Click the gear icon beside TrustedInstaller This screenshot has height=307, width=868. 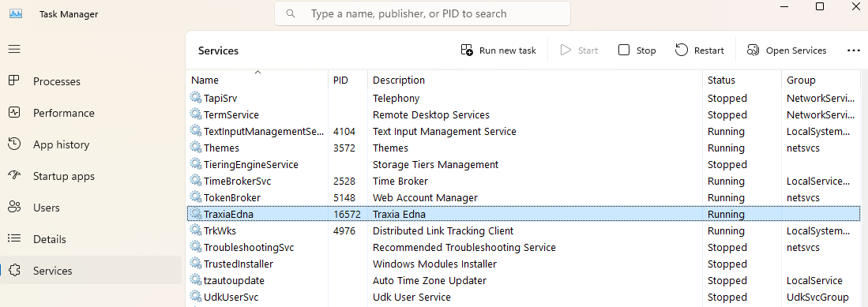click(x=195, y=264)
